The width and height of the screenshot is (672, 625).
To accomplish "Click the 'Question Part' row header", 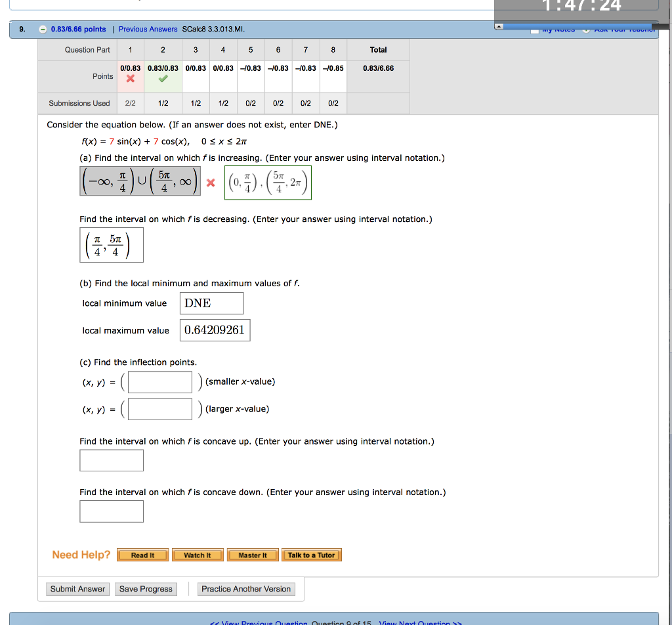I will point(87,50).
